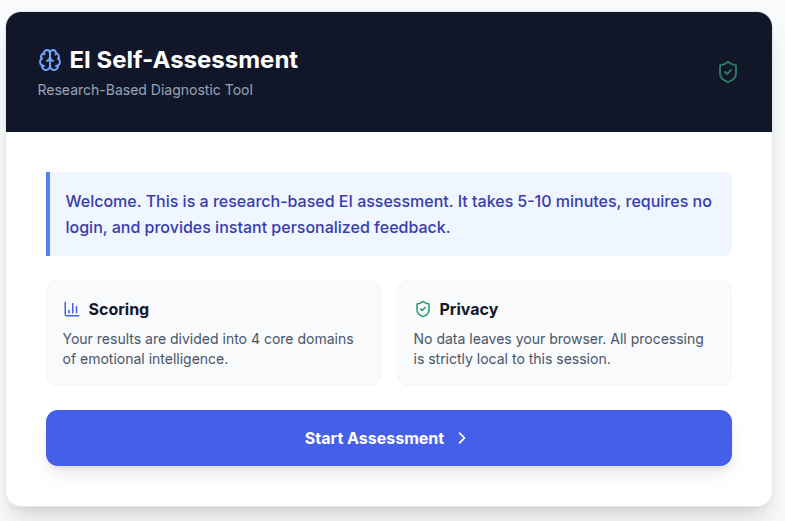This screenshot has width=785, height=521.
Task: Click the brain logo icon in the header
Action: pyautogui.click(x=50, y=60)
